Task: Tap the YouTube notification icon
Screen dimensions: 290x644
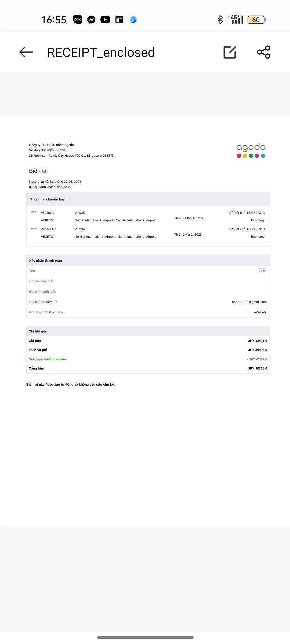Action: point(105,20)
